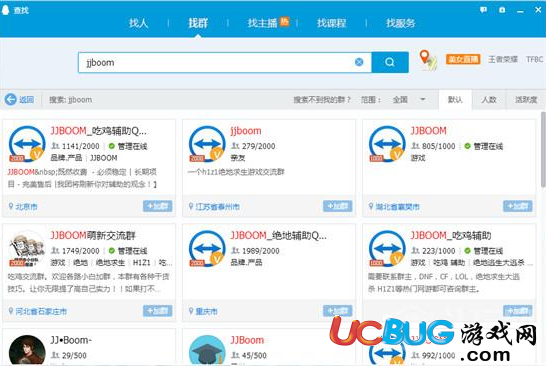Image resolution: width=546 pixels, height=370 pixels.
Task: Click the QQ penguin logo icon
Action: pos(6,10)
